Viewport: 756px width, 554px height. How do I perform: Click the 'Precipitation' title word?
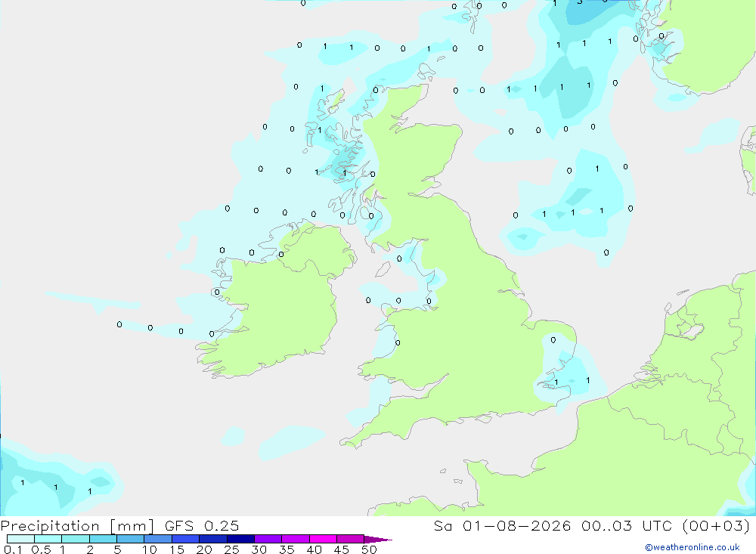click(x=50, y=526)
